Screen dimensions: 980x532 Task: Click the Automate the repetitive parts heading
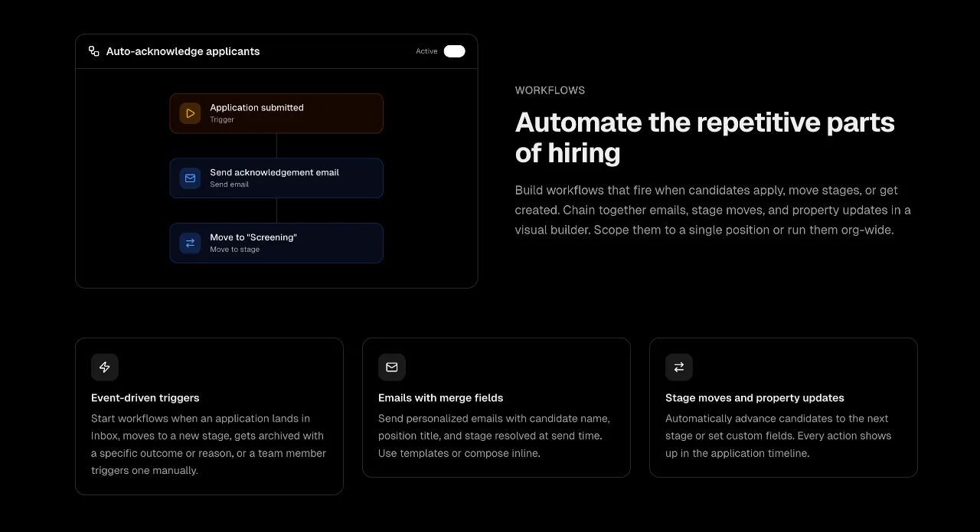pyautogui.click(x=705, y=138)
